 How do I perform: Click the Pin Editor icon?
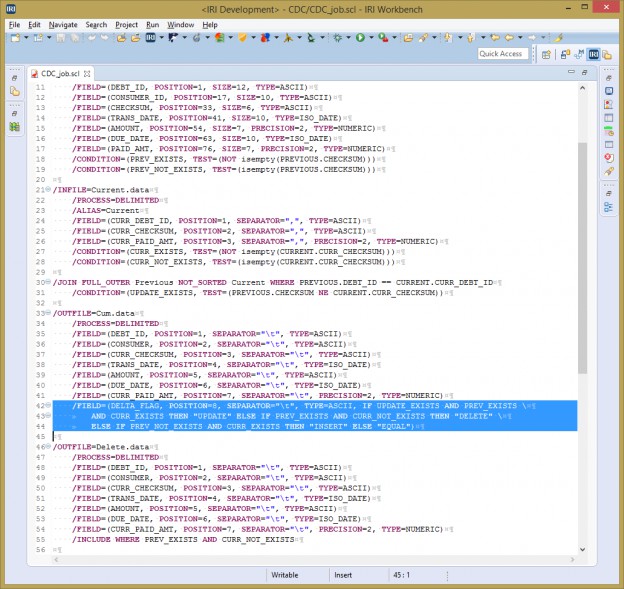coord(558,38)
